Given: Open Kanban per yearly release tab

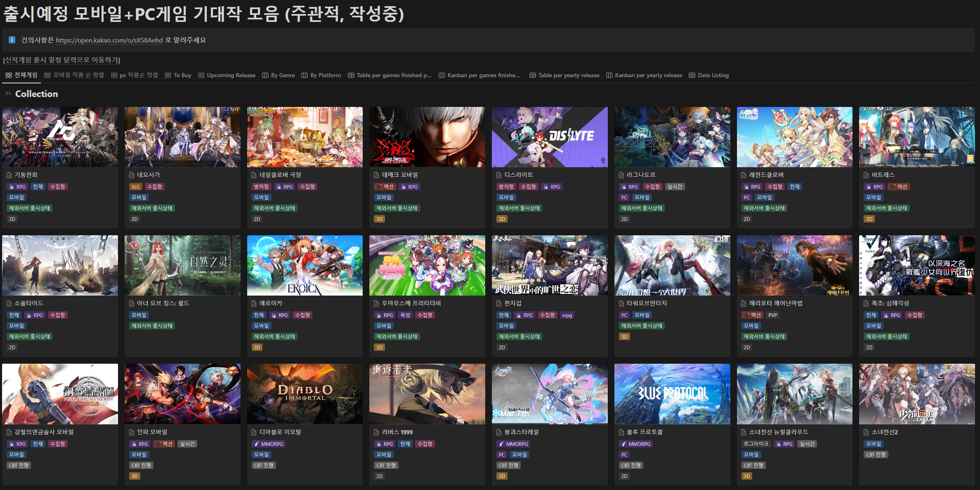Looking at the screenshot, I should click(644, 75).
